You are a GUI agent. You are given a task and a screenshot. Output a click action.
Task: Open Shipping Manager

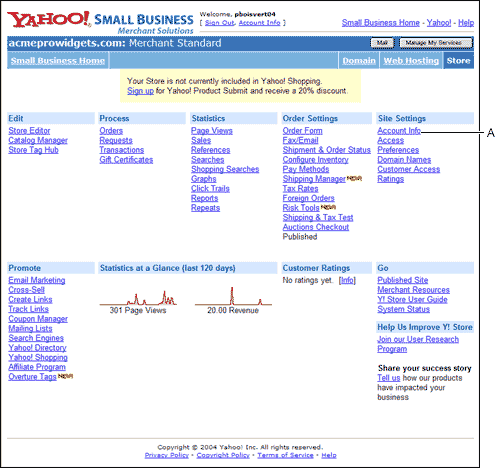coord(314,179)
